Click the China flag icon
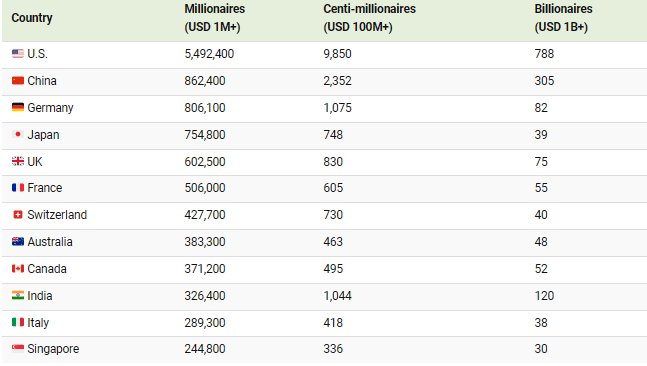647x366 pixels. tap(18, 80)
